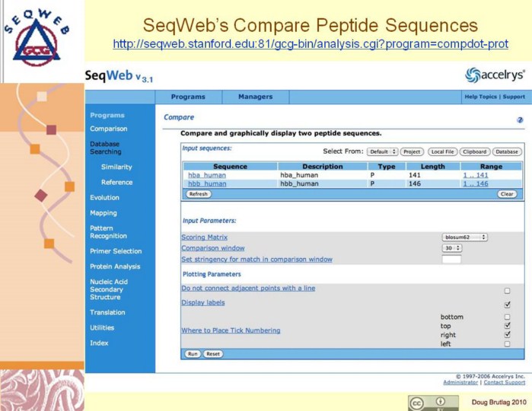The width and height of the screenshot is (532, 411).
Task: Click the SeqWeb v3.1 header logo
Action: (116, 75)
